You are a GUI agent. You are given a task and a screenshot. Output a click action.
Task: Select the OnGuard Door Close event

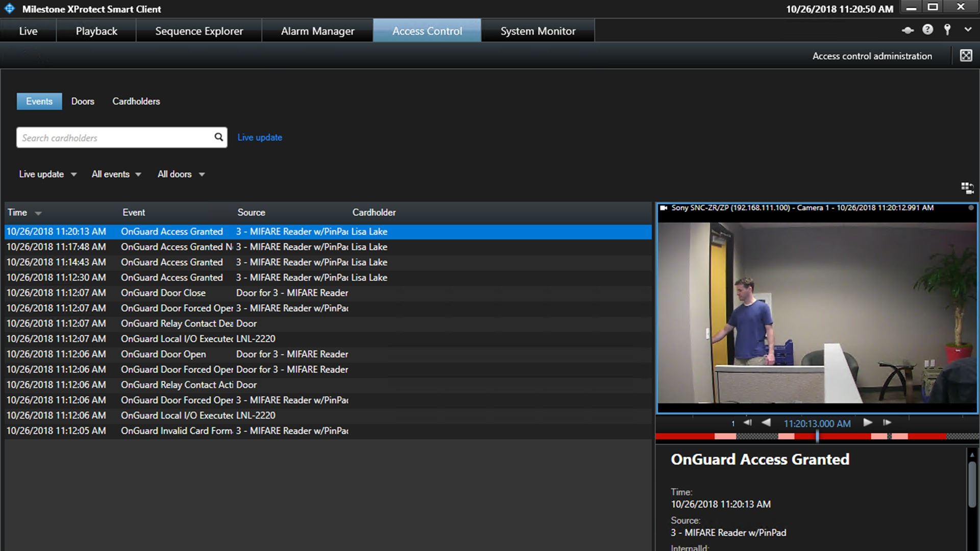pos(328,293)
